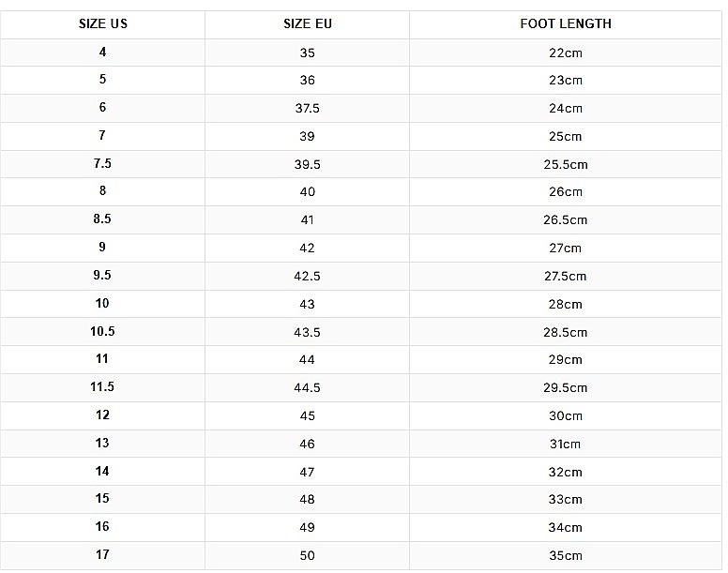Select the 35cm foot length cell
The image size is (728, 573).
click(x=566, y=555)
